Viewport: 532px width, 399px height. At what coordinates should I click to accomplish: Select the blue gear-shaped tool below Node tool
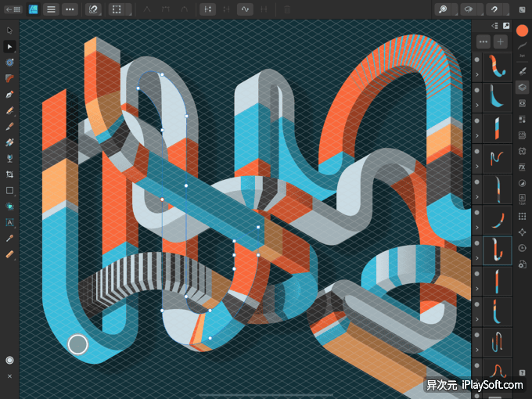(x=10, y=63)
